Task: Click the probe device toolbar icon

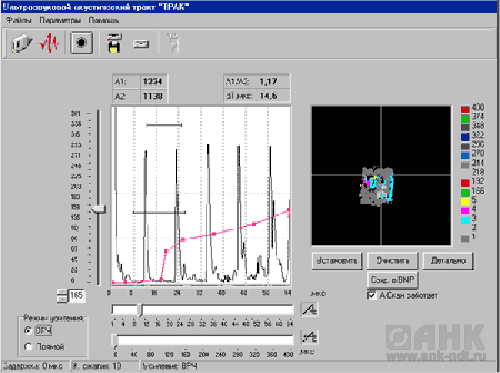Action: pos(22,43)
